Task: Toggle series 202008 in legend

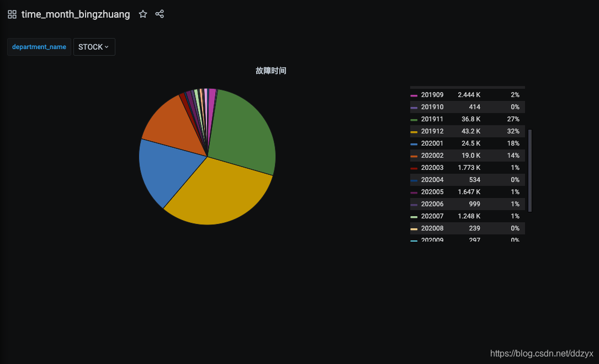Action: pyautogui.click(x=432, y=228)
